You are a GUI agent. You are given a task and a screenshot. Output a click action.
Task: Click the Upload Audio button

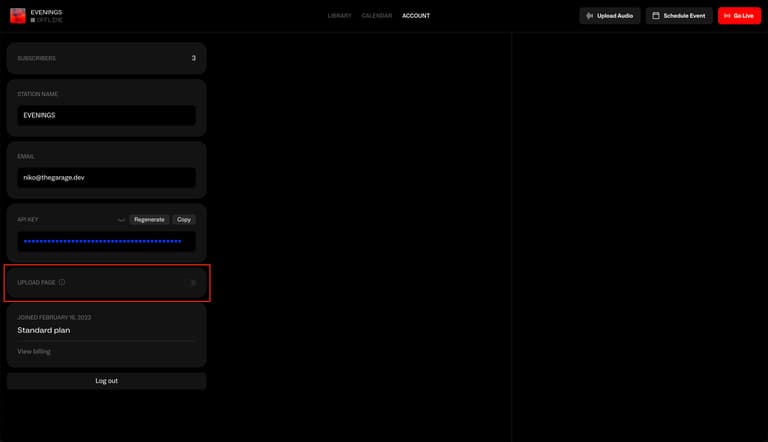[609, 16]
